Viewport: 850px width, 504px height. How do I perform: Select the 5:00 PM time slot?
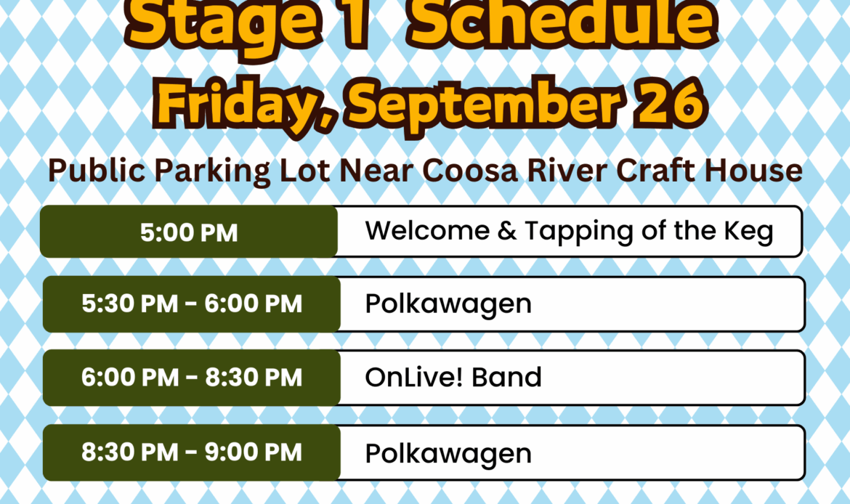(x=189, y=232)
